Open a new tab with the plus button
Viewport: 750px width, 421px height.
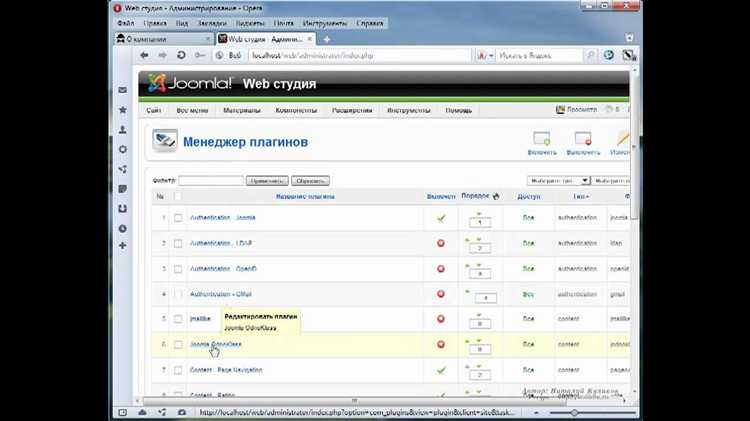click(x=327, y=39)
